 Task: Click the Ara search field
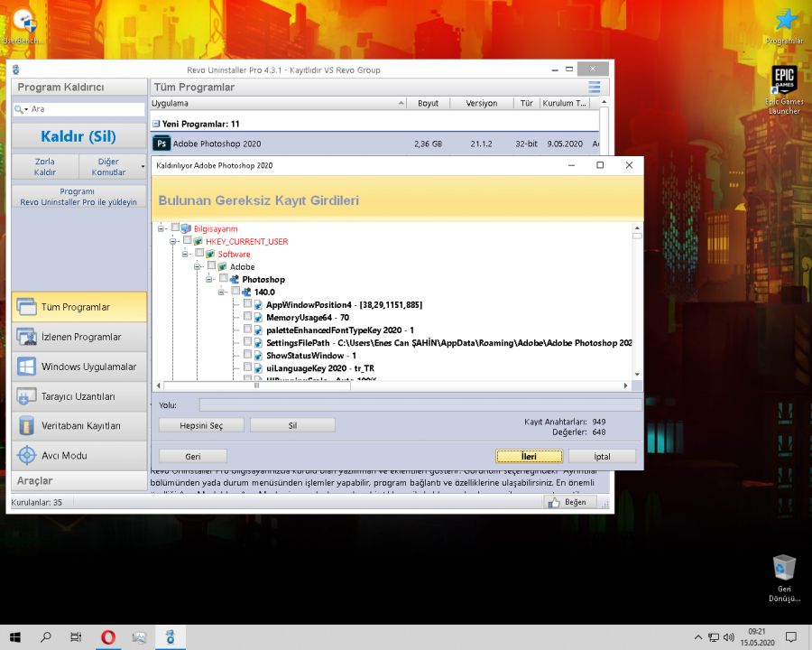pyautogui.click(x=86, y=109)
